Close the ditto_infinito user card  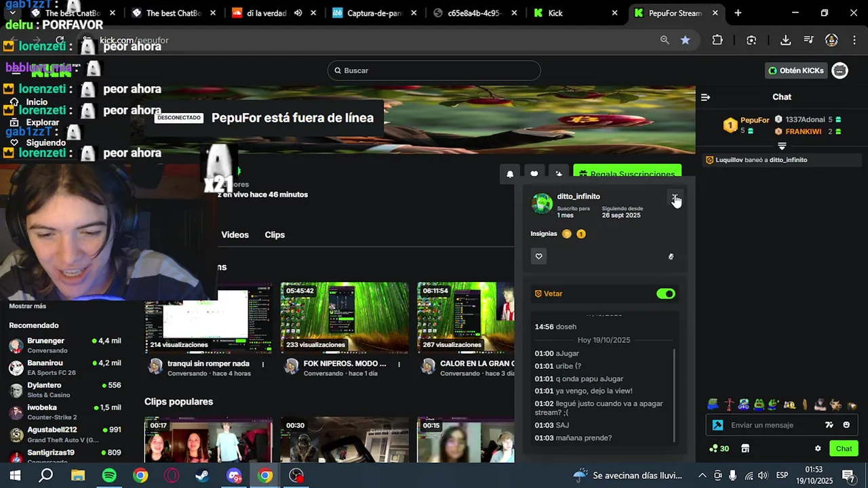pyautogui.click(x=675, y=197)
